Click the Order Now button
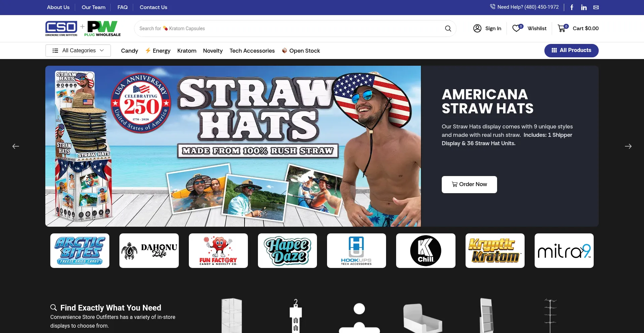The height and width of the screenshot is (333, 644). click(469, 184)
